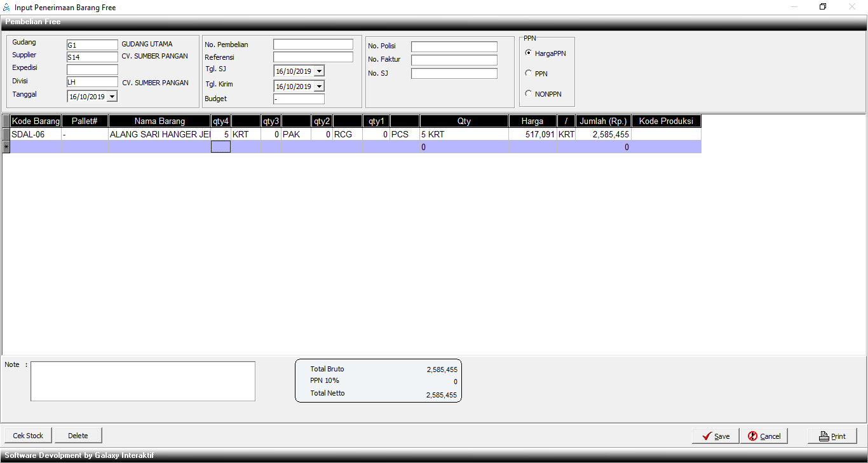Click the application icon in title bar
The image size is (868, 463).
click(7, 8)
